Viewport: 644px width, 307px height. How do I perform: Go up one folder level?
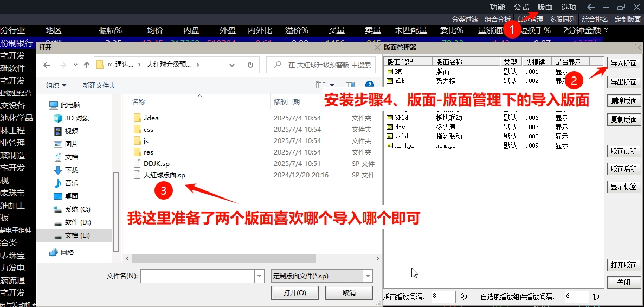tap(87, 65)
